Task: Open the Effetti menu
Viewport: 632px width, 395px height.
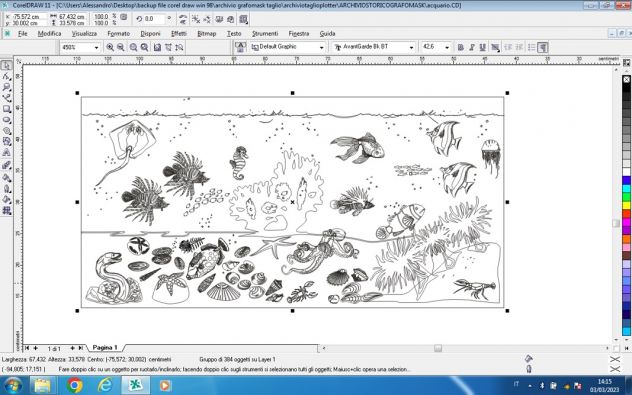Action: coord(179,33)
